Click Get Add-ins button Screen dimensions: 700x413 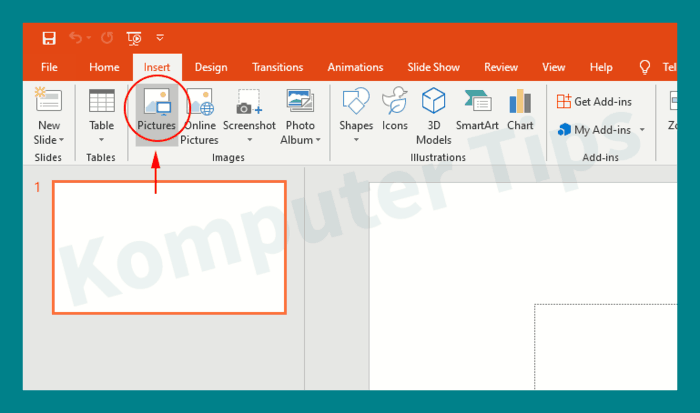(594, 102)
